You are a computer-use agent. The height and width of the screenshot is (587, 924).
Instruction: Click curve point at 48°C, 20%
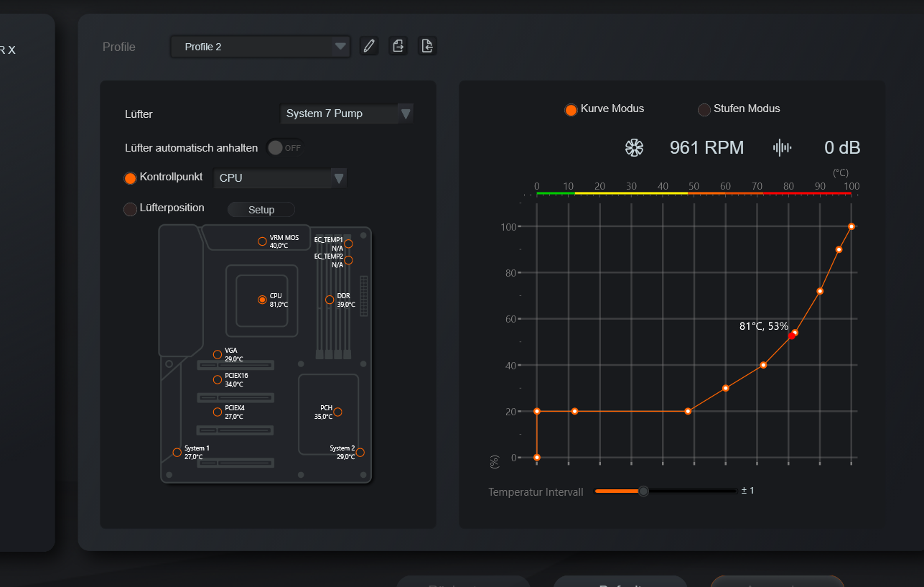[688, 411]
